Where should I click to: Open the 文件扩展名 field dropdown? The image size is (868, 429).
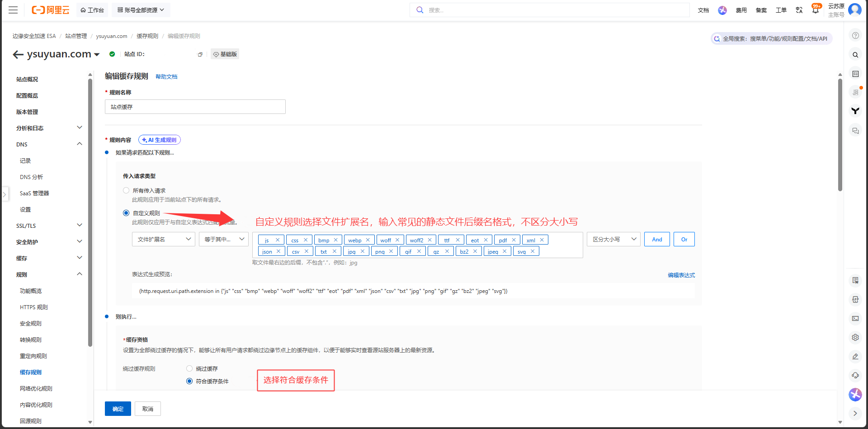[x=164, y=239]
